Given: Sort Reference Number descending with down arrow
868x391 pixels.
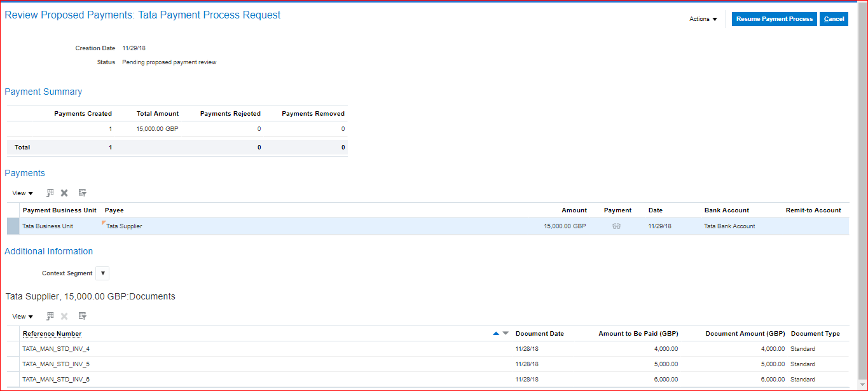Looking at the screenshot, I should point(506,333).
